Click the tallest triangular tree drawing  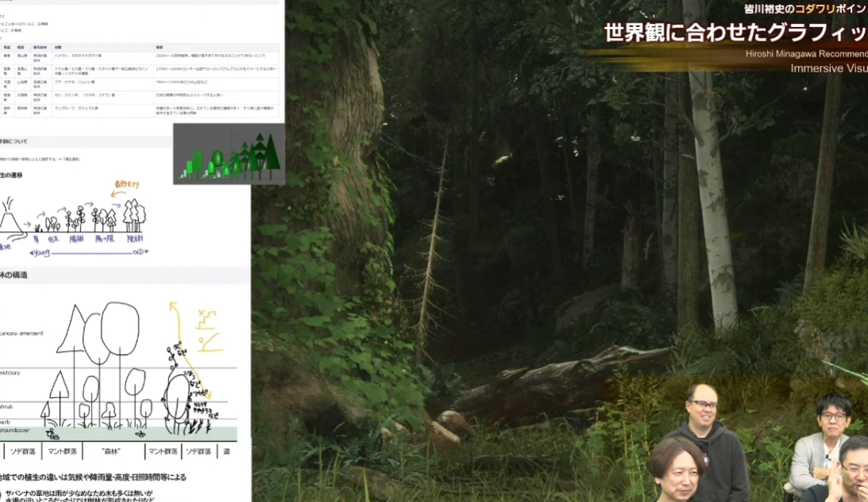tap(73, 326)
